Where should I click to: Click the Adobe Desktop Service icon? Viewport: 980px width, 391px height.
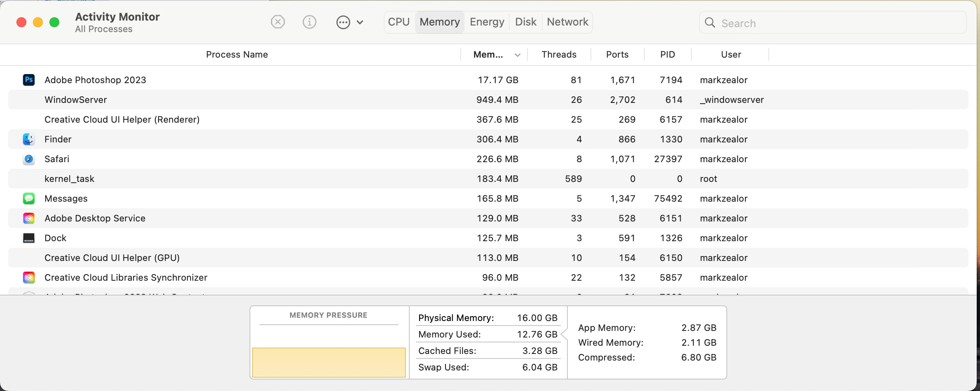point(29,218)
